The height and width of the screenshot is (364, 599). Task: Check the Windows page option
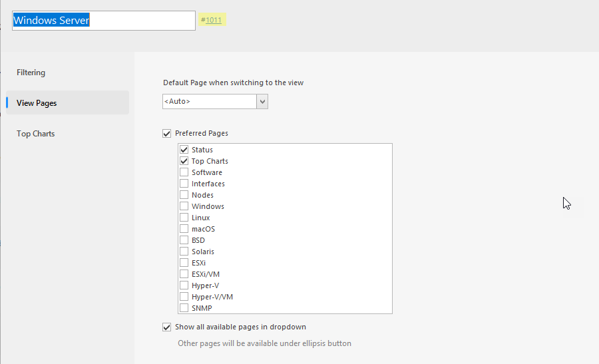click(184, 206)
